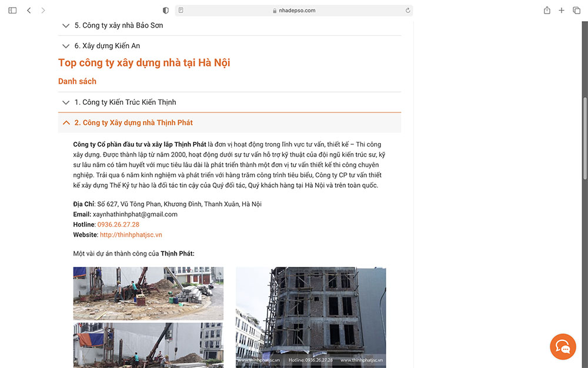Expand chevron for Công ty Kiến Trúc Kiến Thịnh
This screenshot has width=588, height=368.
point(66,102)
